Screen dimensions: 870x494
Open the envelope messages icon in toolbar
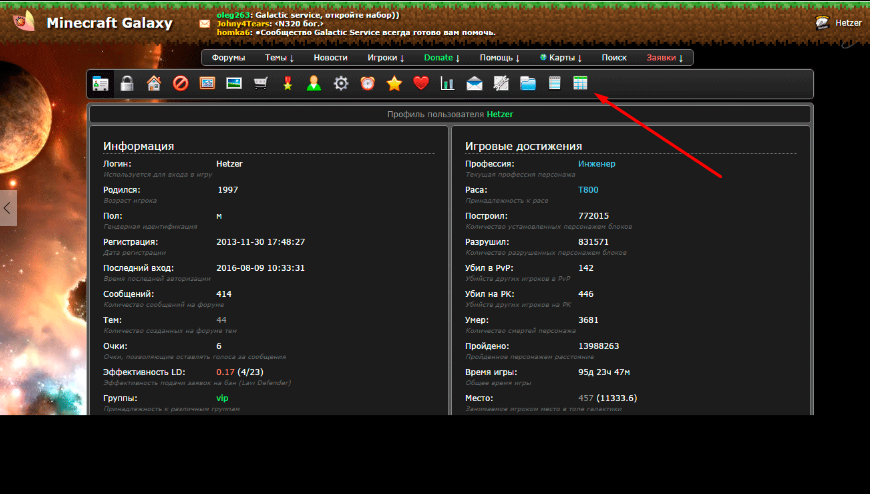[x=474, y=84]
